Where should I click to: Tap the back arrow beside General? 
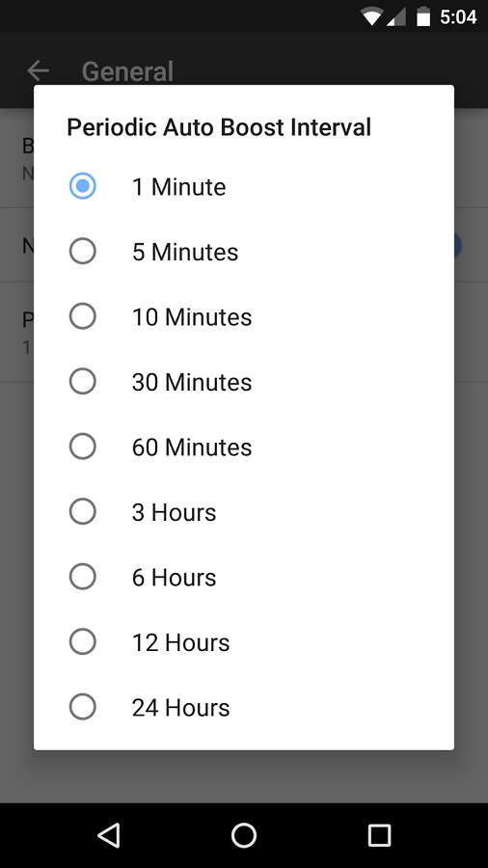39,70
